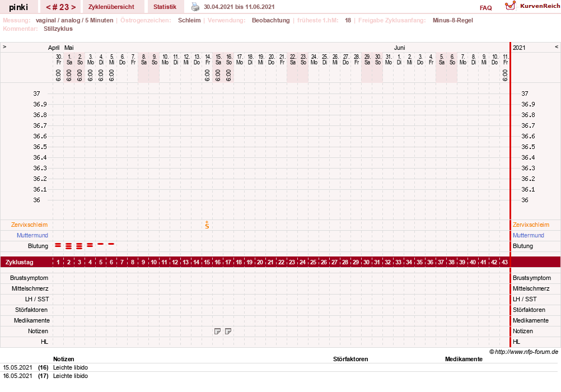561x392 pixels.
Task: Open the Zyklenübersicht tab
Action: (111, 7)
